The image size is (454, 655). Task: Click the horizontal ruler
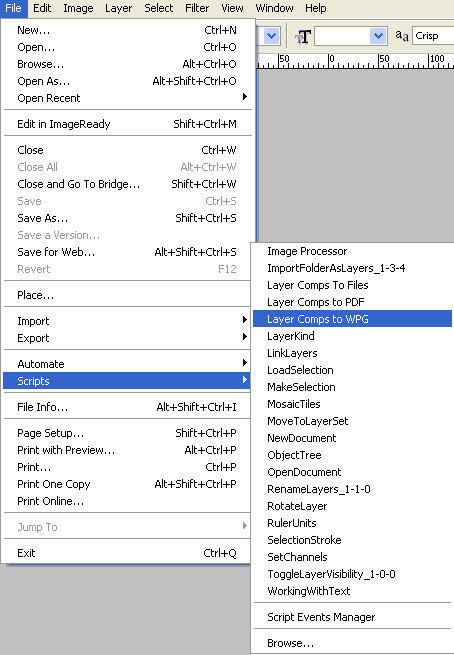click(356, 61)
